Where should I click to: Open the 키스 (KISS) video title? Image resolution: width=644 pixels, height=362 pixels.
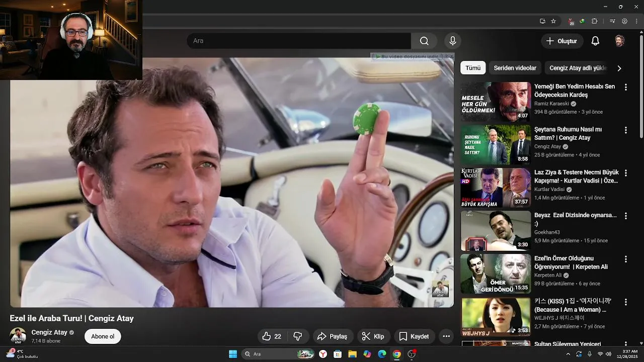click(x=573, y=305)
